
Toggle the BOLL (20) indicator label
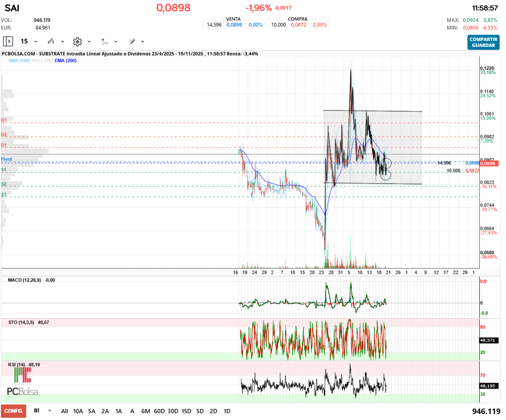(42, 60)
